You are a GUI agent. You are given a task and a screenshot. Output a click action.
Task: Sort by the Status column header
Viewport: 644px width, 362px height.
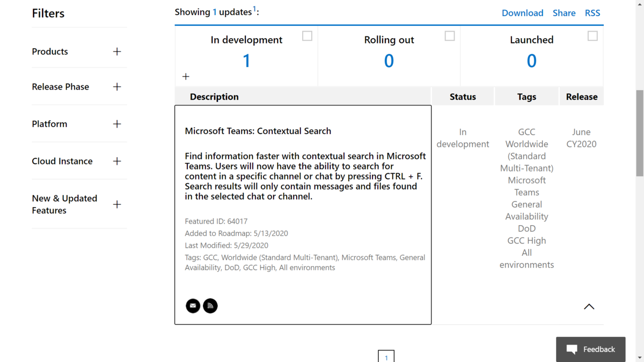coord(463,97)
